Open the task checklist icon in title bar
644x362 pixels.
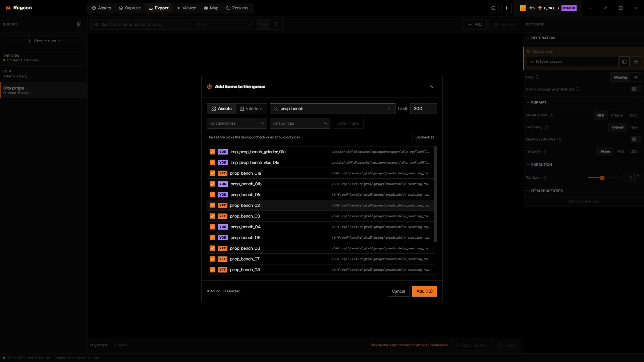[493, 8]
